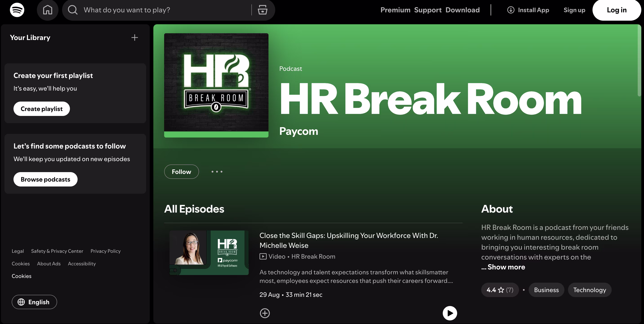This screenshot has width=644, height=324.
Task: Click the Your Library heading
Action: pos(30,38)
